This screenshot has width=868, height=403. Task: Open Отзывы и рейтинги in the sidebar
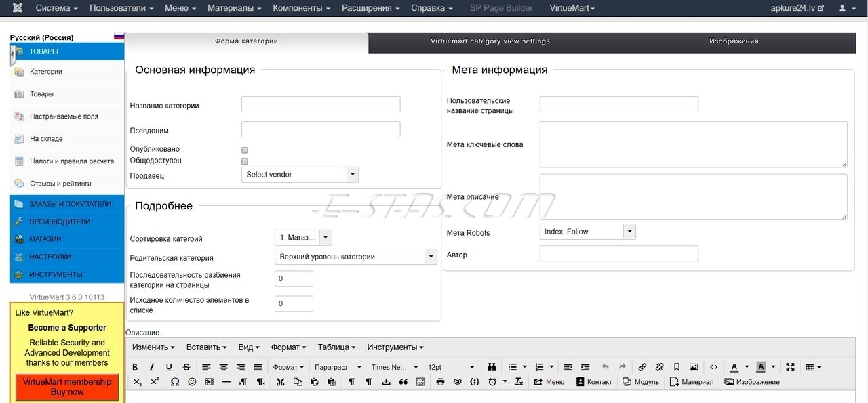click(60, 184)
